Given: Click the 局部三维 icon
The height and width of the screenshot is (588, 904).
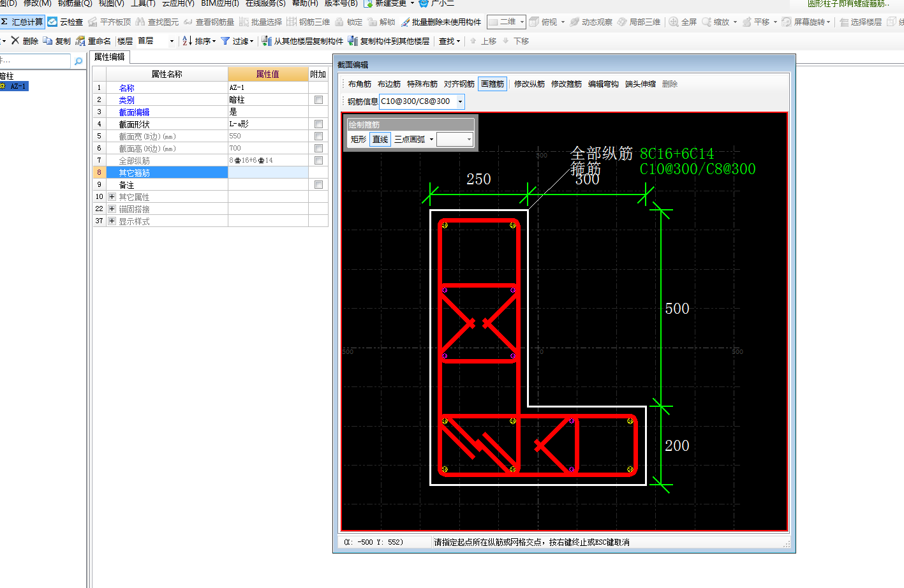Looking at the screenshot, I should pyautogui.click(x=622, y=22).
